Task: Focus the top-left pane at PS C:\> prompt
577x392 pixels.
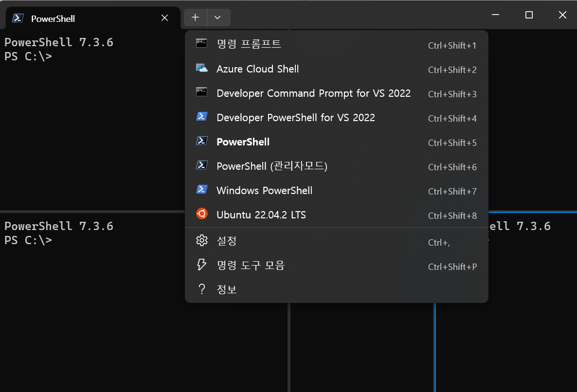Action: [x=28, y=56]
